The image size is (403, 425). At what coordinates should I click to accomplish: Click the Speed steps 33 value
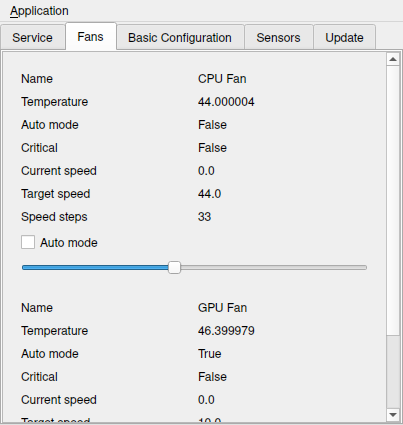(204, 217)
